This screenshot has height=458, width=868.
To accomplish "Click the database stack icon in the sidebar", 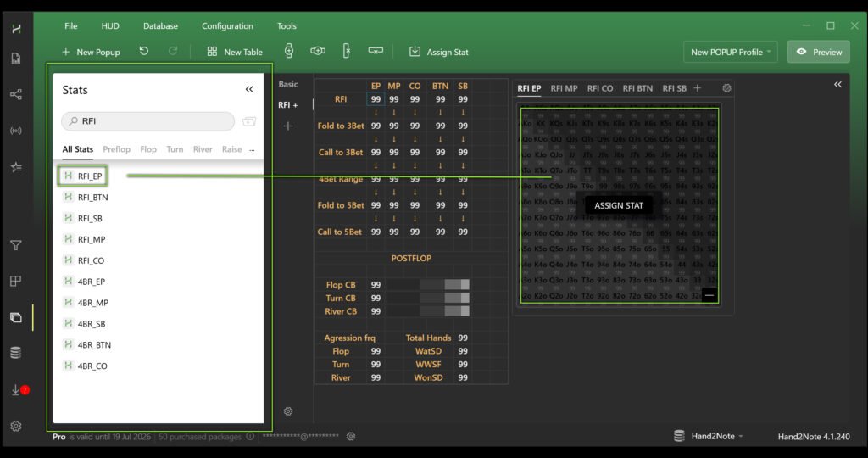I will (15, 353).
